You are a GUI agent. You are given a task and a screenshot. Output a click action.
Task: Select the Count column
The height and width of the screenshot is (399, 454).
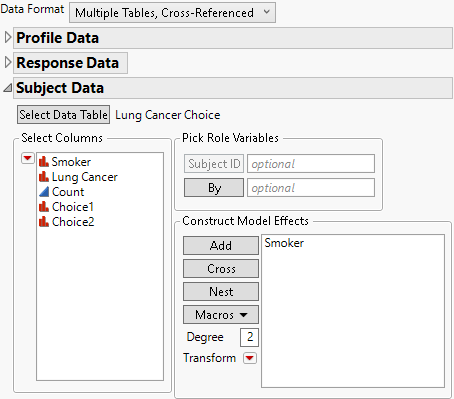(x=68, y=192)
